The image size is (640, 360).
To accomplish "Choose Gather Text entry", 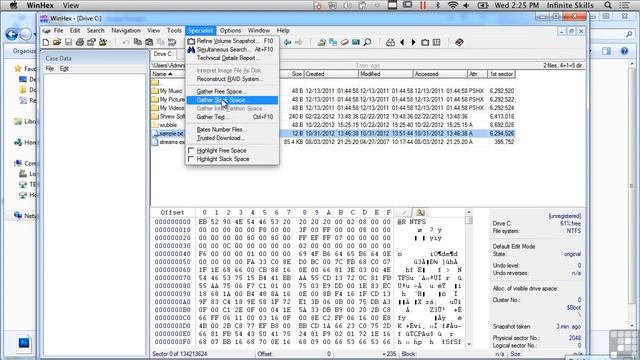I will coord(232,117).
